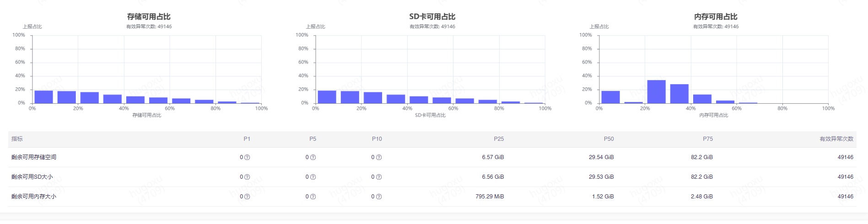Click the 6.56 GiB P25 value

click(x=493, y=177)
